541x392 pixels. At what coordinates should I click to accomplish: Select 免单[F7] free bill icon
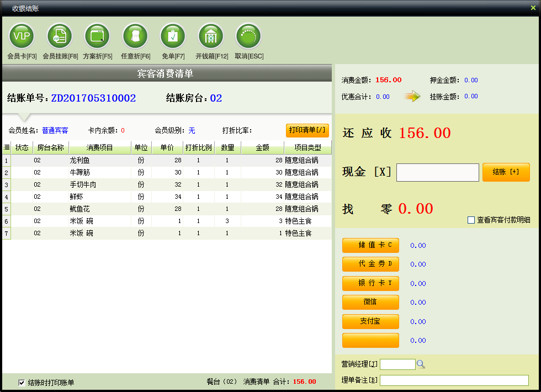coord(173,36)
